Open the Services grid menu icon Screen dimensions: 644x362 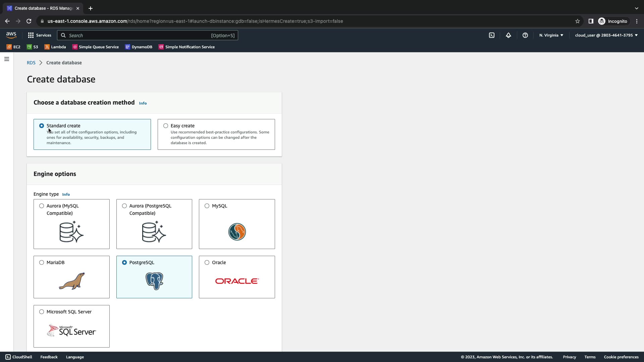31,35
